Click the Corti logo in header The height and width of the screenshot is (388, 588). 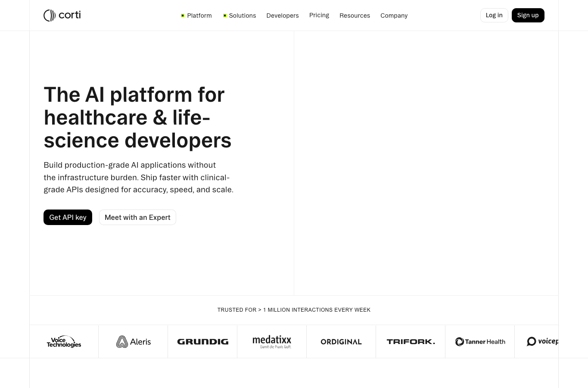coord(62,16)
